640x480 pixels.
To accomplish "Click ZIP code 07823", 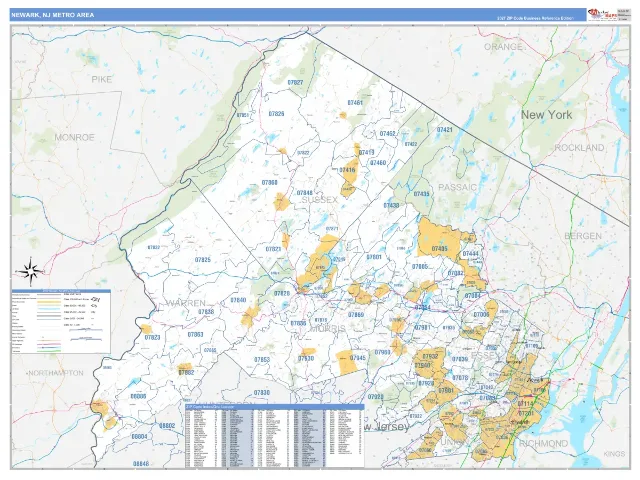I will (x=152, y=338).
